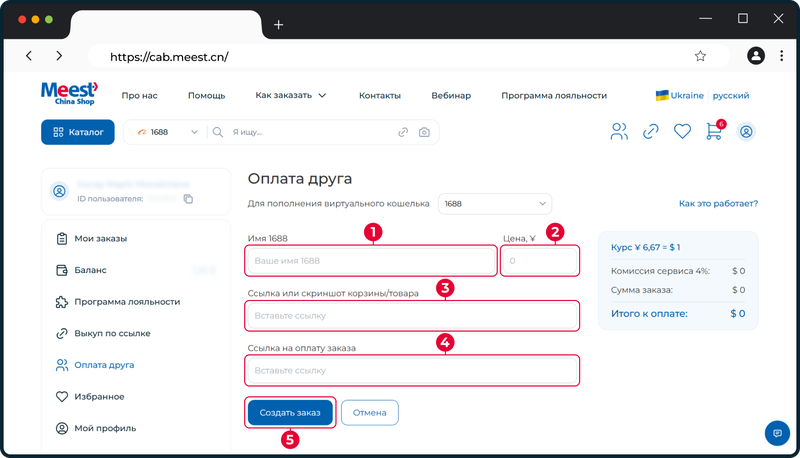
Task: Open the live chat bubble icon
Action: click(777, 433)
